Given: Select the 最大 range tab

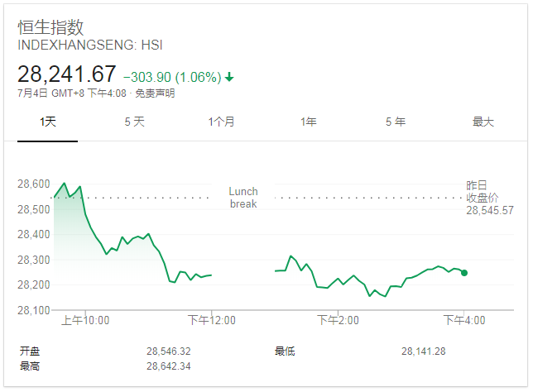Looking at the screenshot, I should pyautogui.click(x=483, y=122).
